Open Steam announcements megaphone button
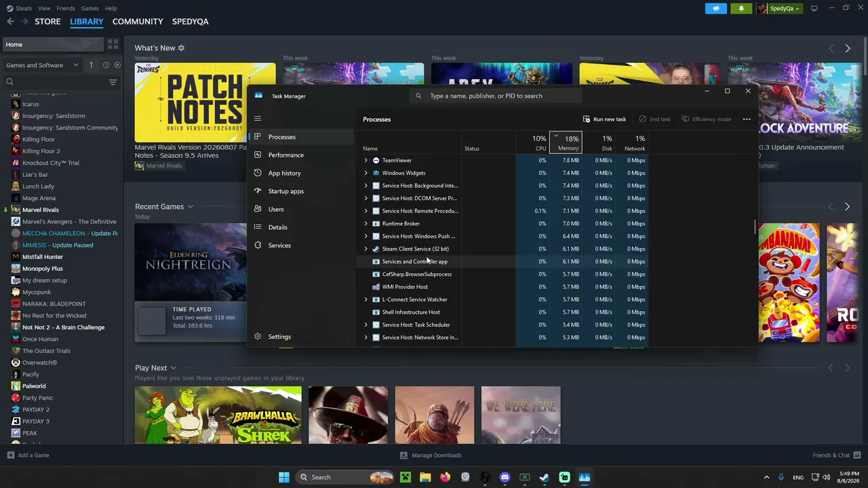The image size is (868, 488). (716, 8)
